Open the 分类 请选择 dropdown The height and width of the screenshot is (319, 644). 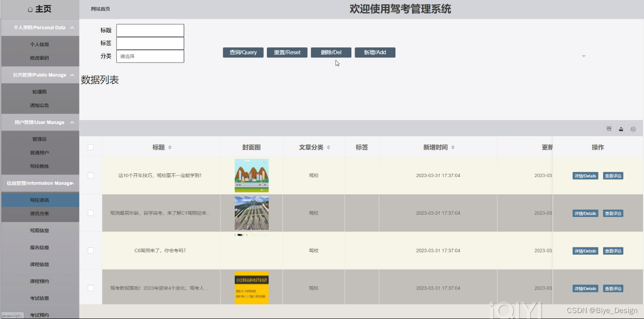coord(150,56)
